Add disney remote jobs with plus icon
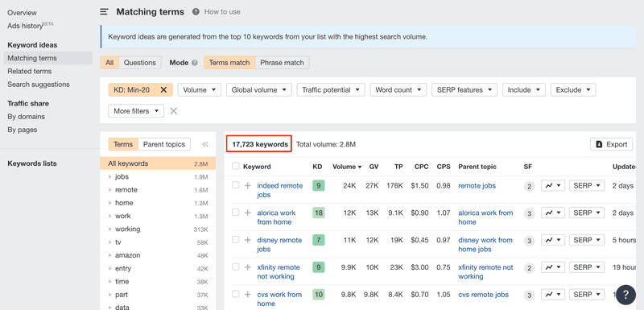 pyautogui.click(x=247, y=240)
